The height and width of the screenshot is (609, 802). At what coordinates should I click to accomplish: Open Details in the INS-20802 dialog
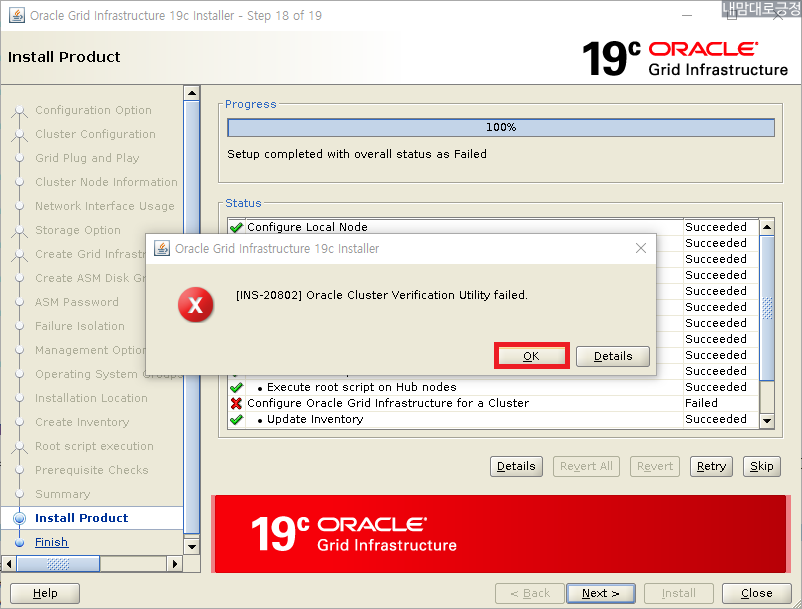pos(613,356)
